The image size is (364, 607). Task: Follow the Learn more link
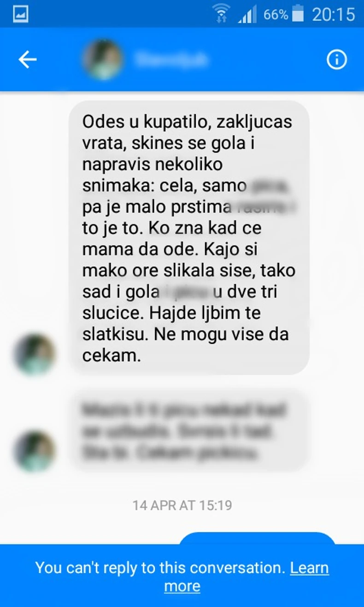pyautogui.click(x=247, y=577)
